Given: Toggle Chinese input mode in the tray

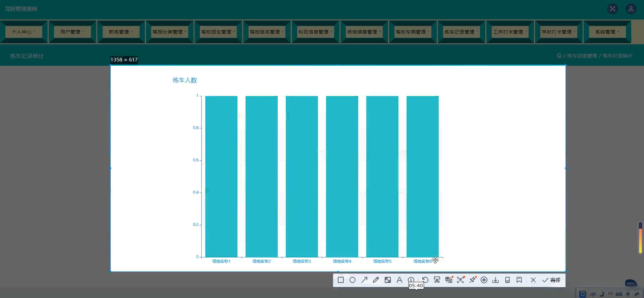Looking at the screenshot, I should point(593,294).
